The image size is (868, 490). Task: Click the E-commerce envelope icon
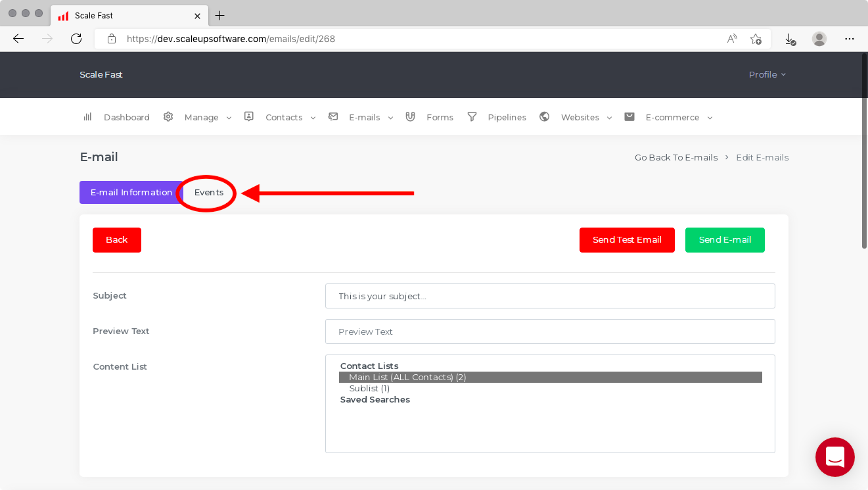pyautogui.click(x=629, y=116)
